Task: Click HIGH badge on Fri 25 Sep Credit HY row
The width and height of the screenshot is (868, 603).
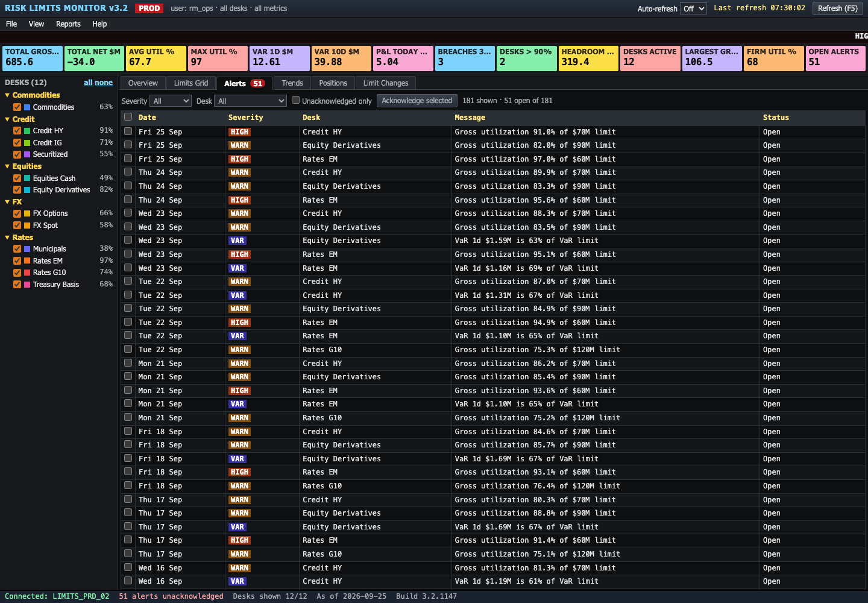Action: (x=239, y=132)
